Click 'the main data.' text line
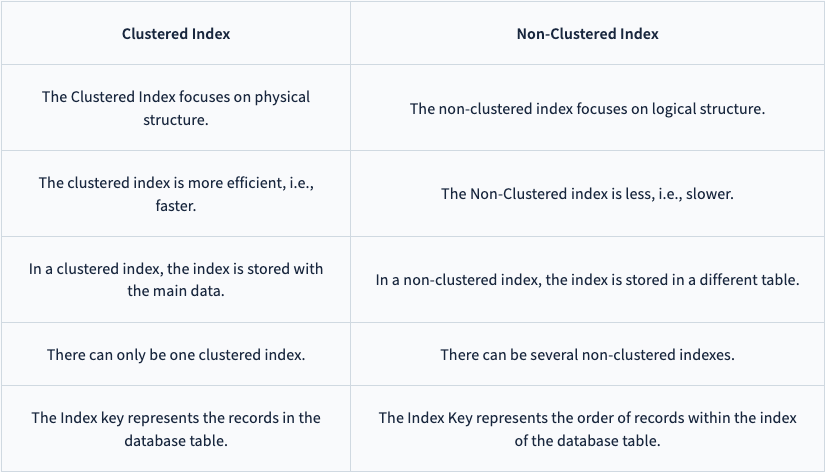825x472 pixels. pos(176,290)
